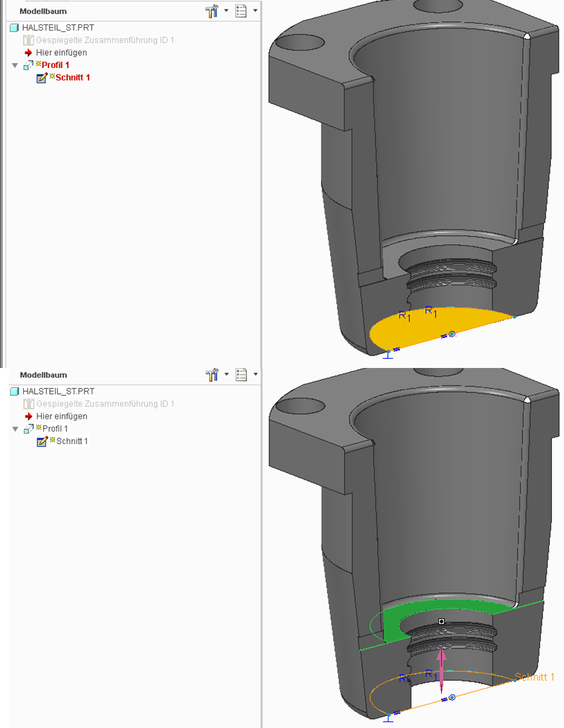Click extrude icon beside black Profil 1

pyautogui.click(x=28, y=428)
